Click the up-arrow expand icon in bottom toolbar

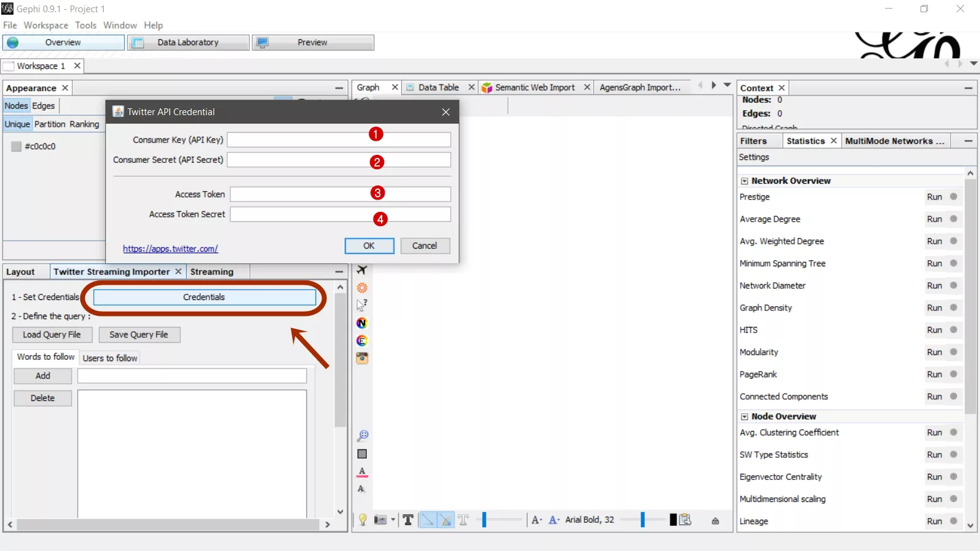(715, 520)
